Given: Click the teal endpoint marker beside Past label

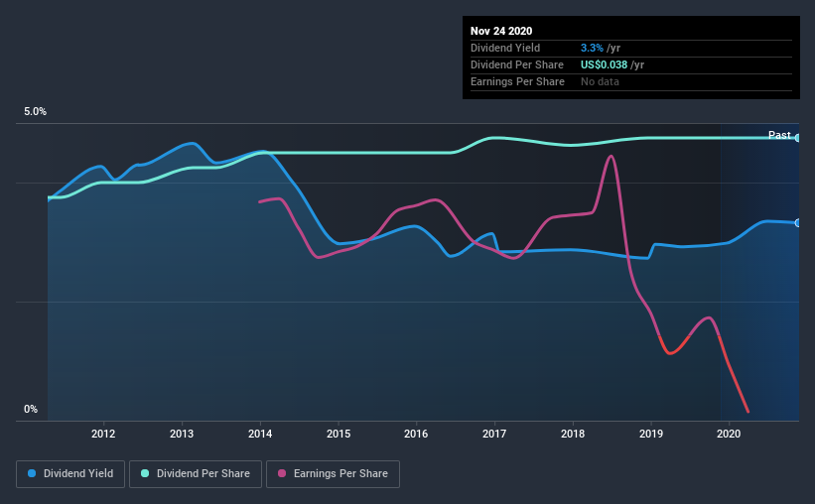Looking at the screenshot, I should tap(798, 138).
